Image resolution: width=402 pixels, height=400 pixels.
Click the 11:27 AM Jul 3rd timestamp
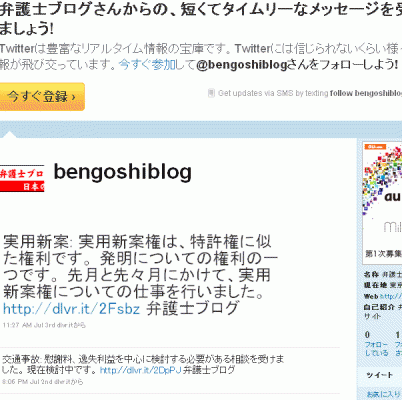[x=29, y=325]
